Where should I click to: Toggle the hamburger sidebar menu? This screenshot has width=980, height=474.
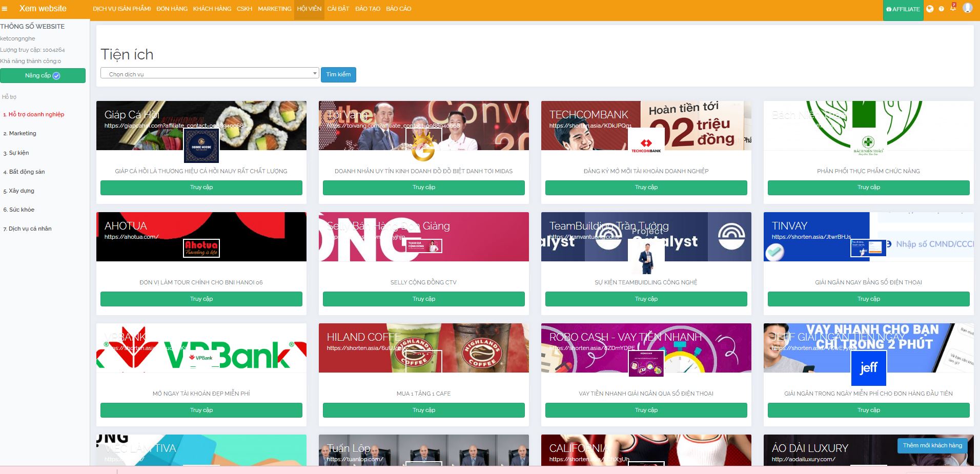5,9
